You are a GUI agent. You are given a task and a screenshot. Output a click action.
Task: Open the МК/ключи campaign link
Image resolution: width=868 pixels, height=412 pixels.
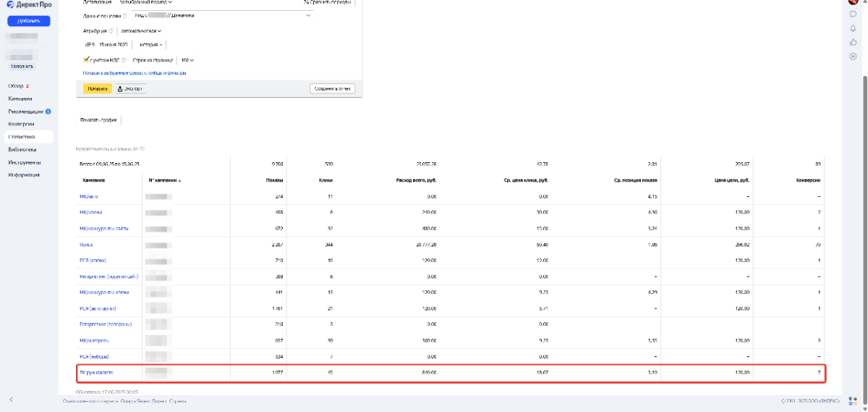tap(90, 212)
